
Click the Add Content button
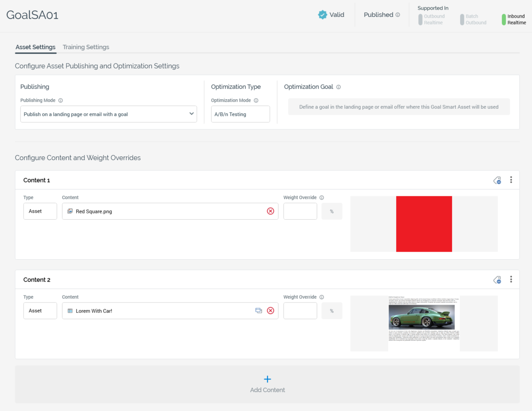click(267, 384)
